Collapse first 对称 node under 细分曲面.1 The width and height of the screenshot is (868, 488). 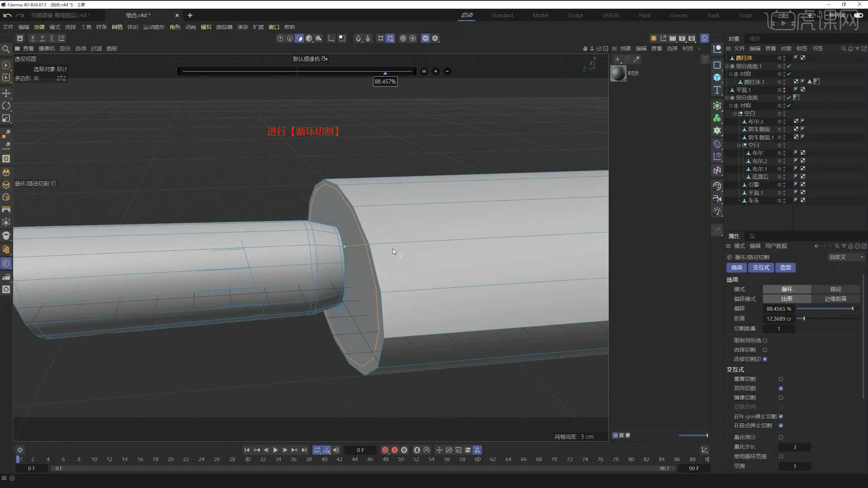pos(731,74)
